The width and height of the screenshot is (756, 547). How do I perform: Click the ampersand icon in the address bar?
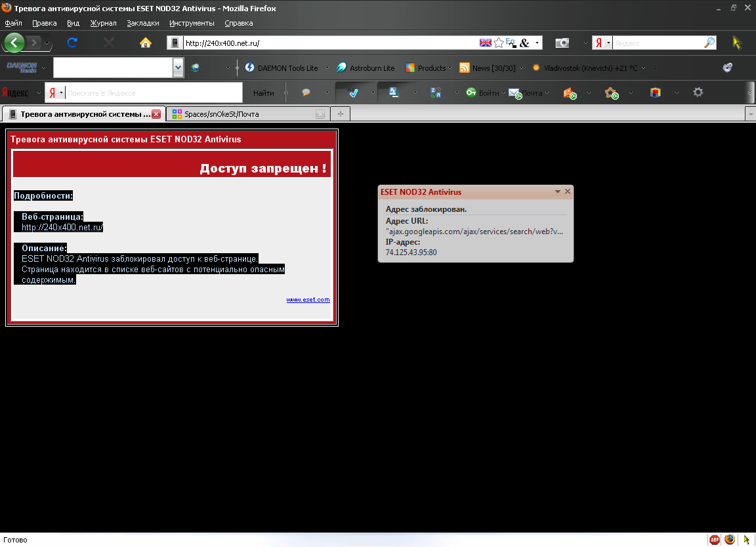point(524,43)
